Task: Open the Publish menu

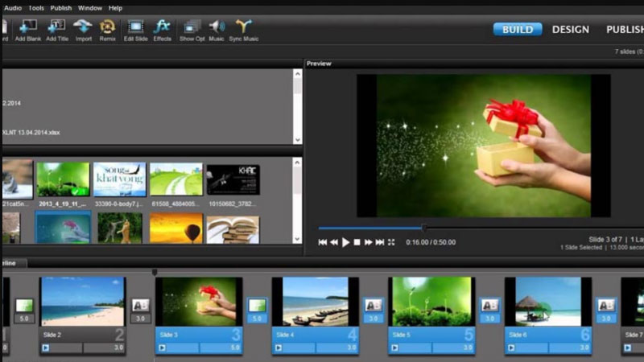Action: (x=61, y=8)
